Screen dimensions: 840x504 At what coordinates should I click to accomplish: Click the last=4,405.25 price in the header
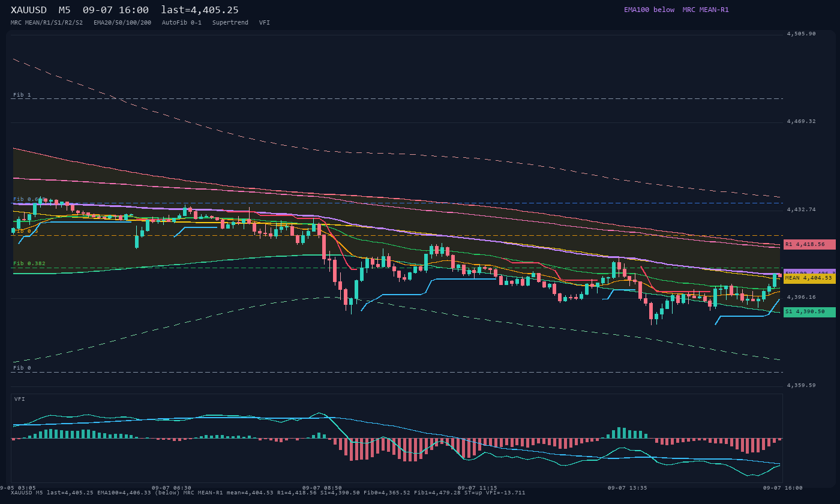[x=200, y=10]
